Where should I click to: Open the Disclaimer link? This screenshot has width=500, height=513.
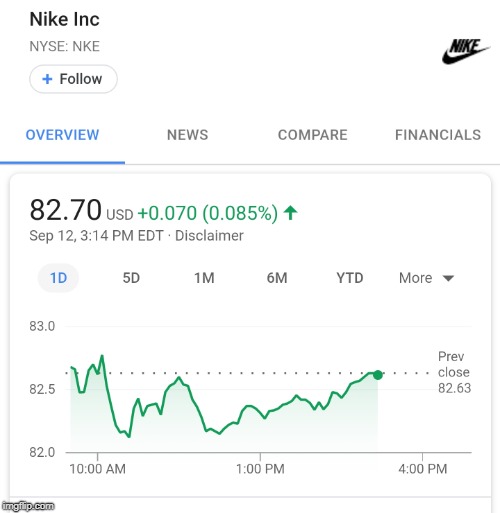coord(209,236)
